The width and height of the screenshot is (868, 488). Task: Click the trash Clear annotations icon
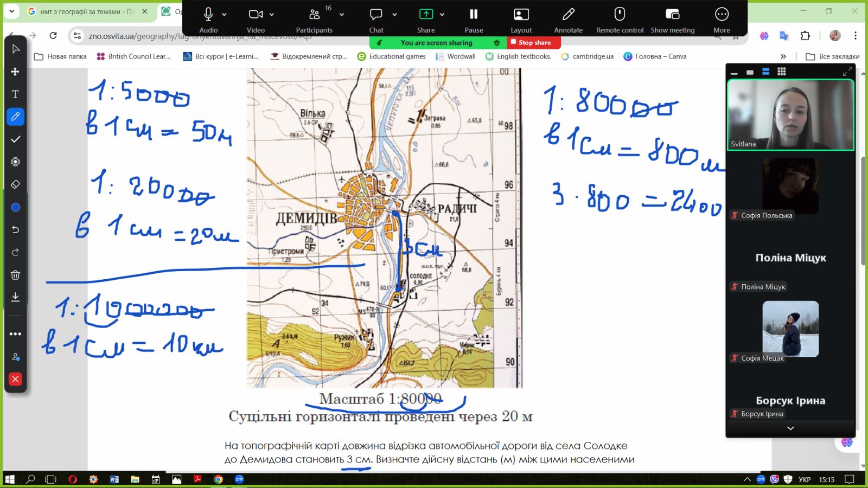(x=15, y=275)
